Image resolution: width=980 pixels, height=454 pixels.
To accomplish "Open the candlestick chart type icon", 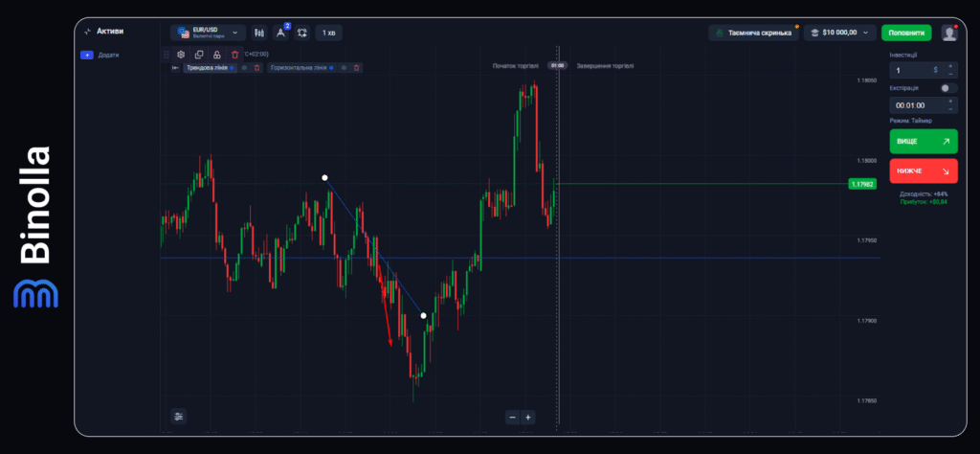I will 258,33.
